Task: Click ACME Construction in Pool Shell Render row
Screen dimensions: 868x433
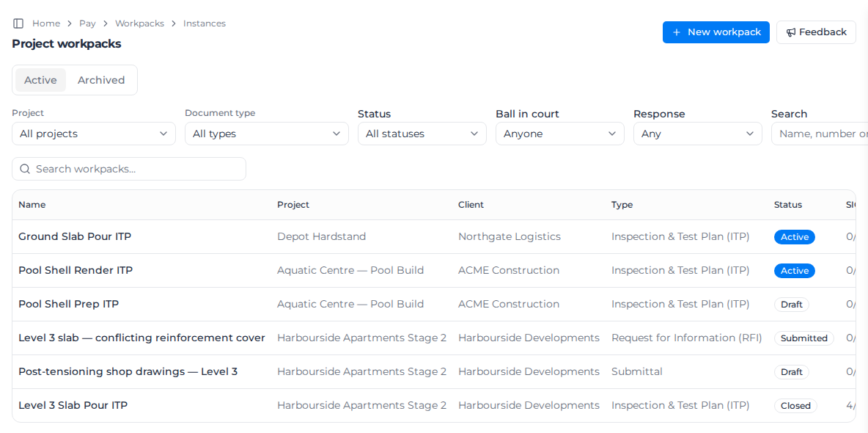Action: click(509, 271)
